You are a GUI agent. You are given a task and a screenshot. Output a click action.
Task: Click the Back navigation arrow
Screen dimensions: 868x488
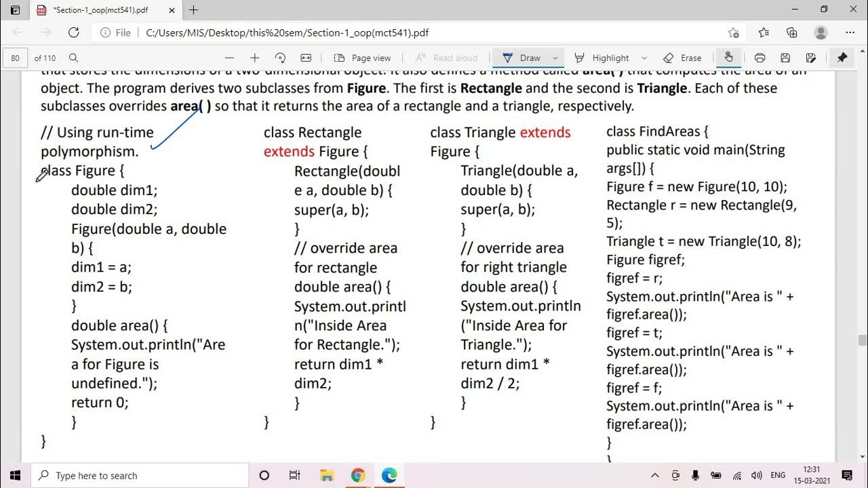(18, 33)
